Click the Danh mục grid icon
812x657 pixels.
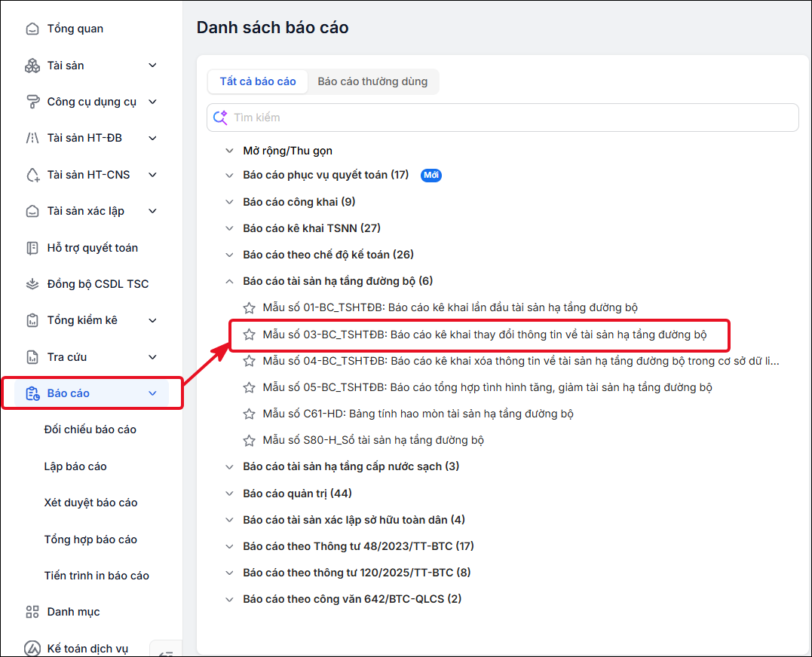tap(32, 612)
